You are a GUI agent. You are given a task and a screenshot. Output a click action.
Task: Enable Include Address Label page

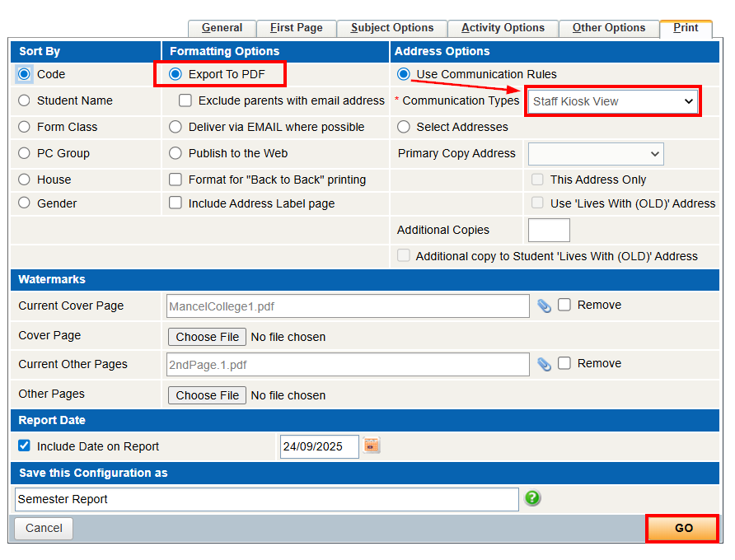tap(176, 203)
